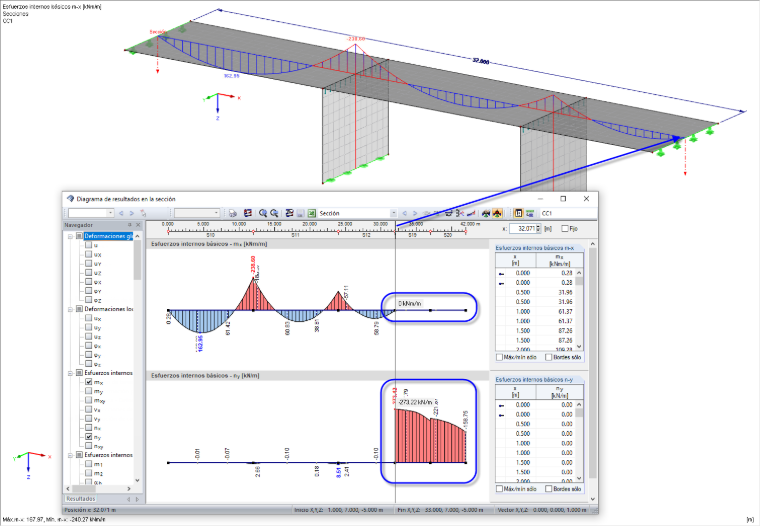Click the x position spinner arrows
Screen dimensions: 760x526
[x=538, y=228]
